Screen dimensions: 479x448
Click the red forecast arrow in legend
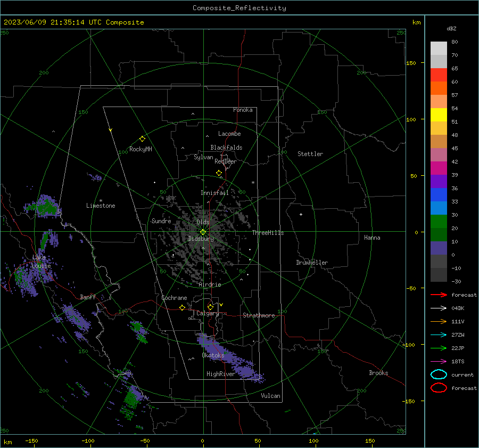tap(439, 295)
